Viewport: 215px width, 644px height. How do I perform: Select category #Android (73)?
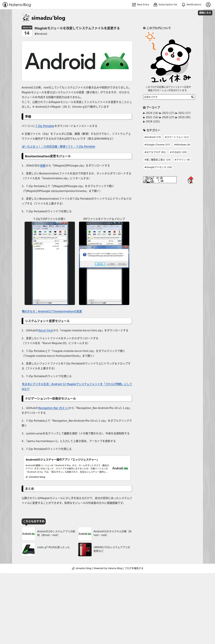point(153,137)
